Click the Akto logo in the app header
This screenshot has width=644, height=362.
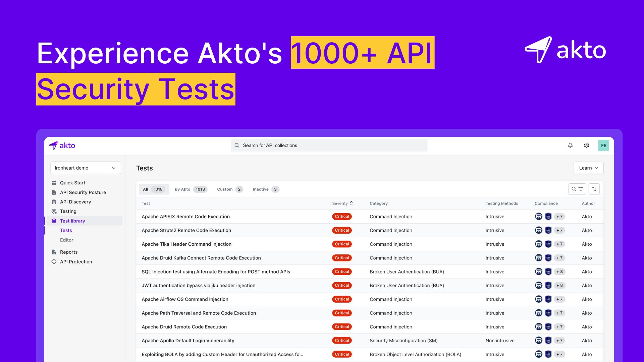click(62, 145)
